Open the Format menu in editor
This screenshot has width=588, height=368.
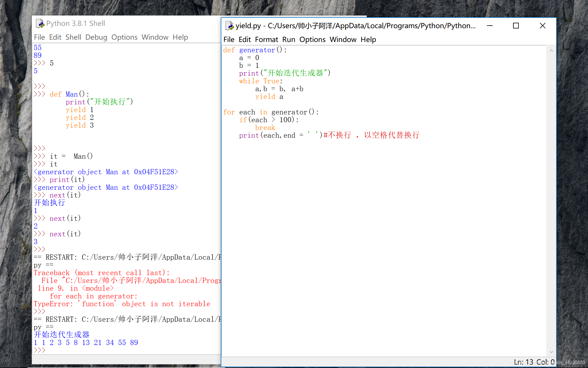[266, 39]
